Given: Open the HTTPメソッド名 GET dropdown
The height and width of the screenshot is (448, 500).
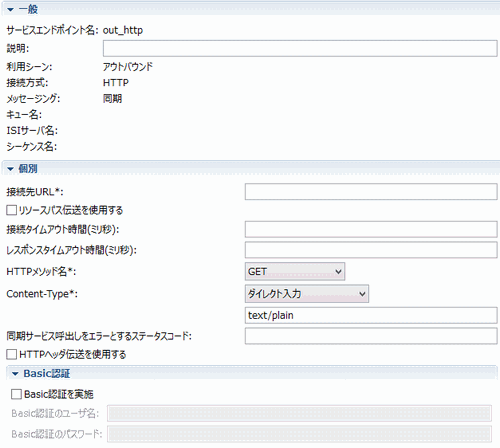Looking at the screenshot, I should click(295, 271).
